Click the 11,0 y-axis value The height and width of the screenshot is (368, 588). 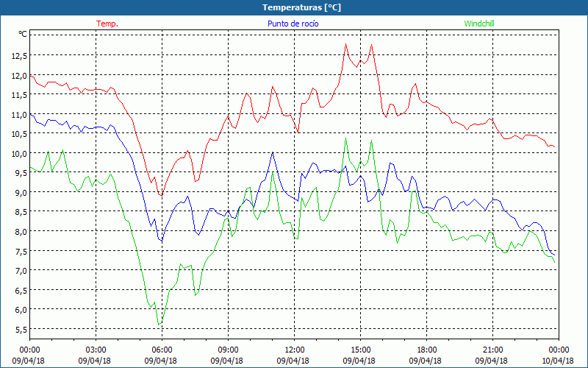point(19,115)
